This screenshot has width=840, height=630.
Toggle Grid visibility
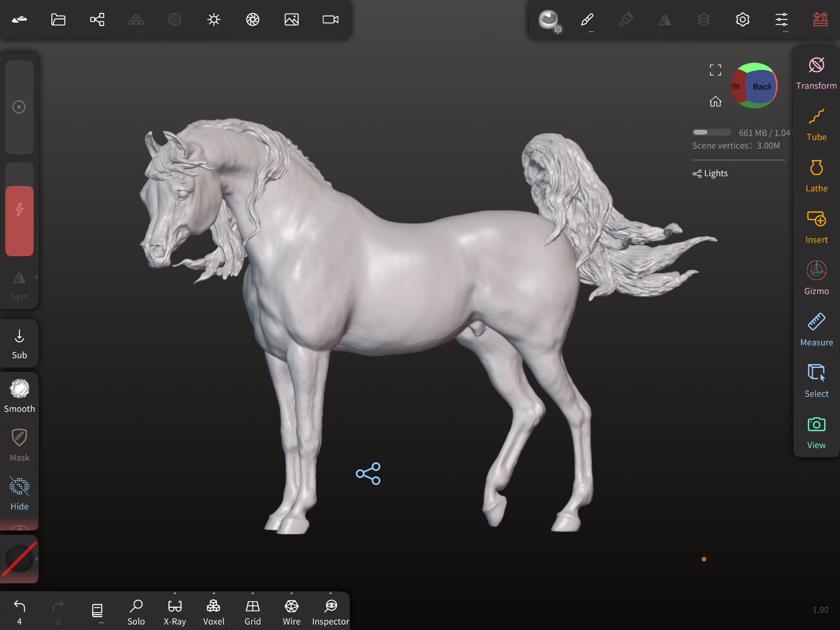[253, 611]
